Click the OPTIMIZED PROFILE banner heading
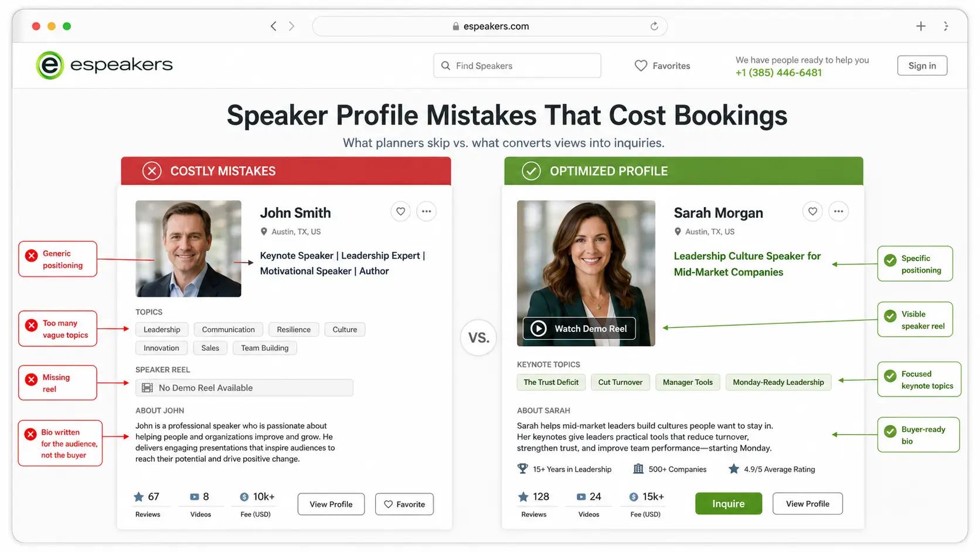The image size is (980, 552). (608, 171)
